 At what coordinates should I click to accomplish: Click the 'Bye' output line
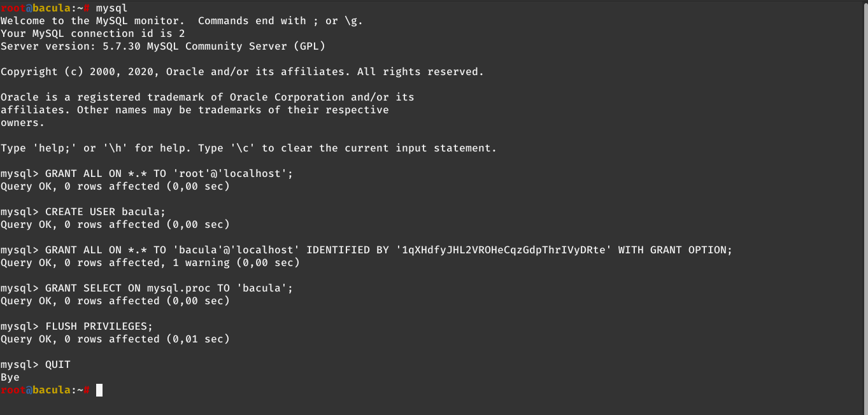[10, 377]
